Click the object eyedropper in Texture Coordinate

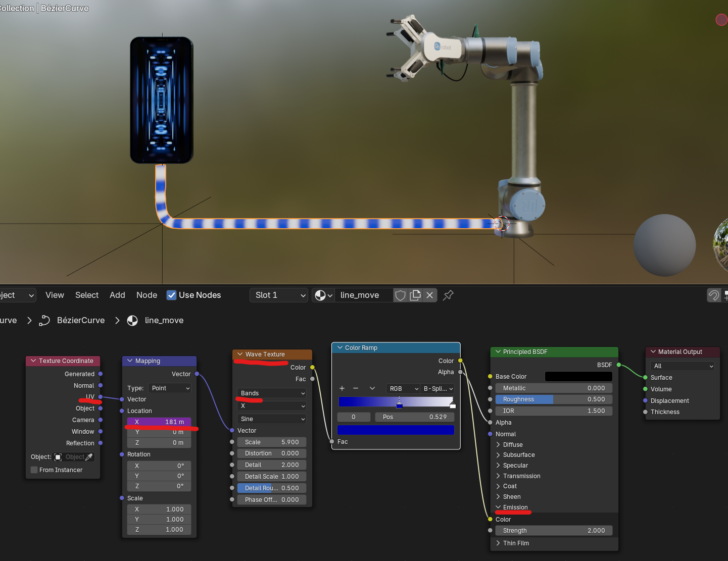tap(89, 457)
